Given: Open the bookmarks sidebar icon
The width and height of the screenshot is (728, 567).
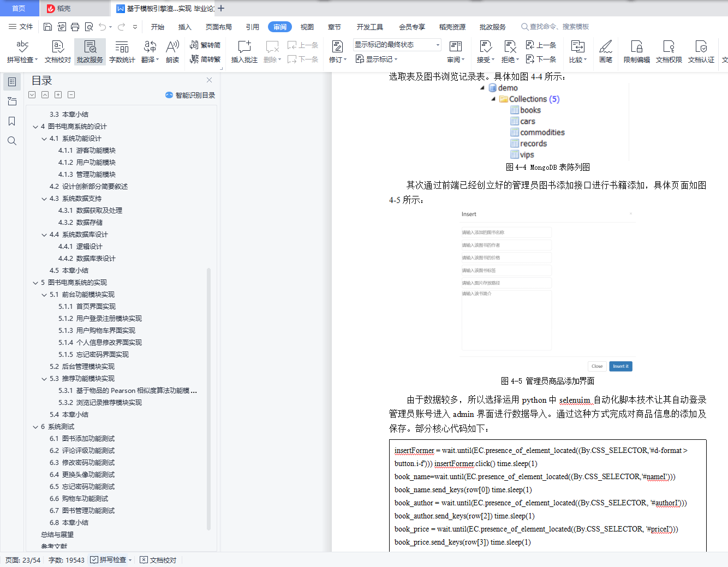Looking at the screenshot, I should click(12, 121).
